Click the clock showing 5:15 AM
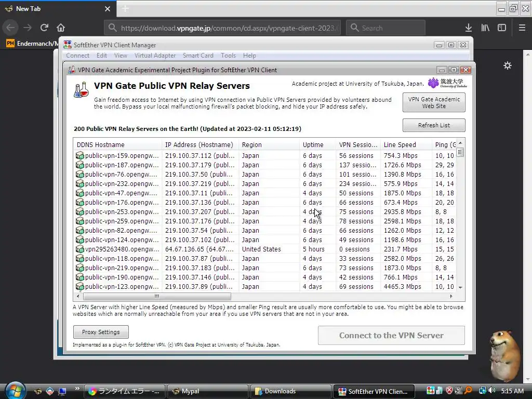532x399 pixels. pyautogui.click(x=512, y=391)
